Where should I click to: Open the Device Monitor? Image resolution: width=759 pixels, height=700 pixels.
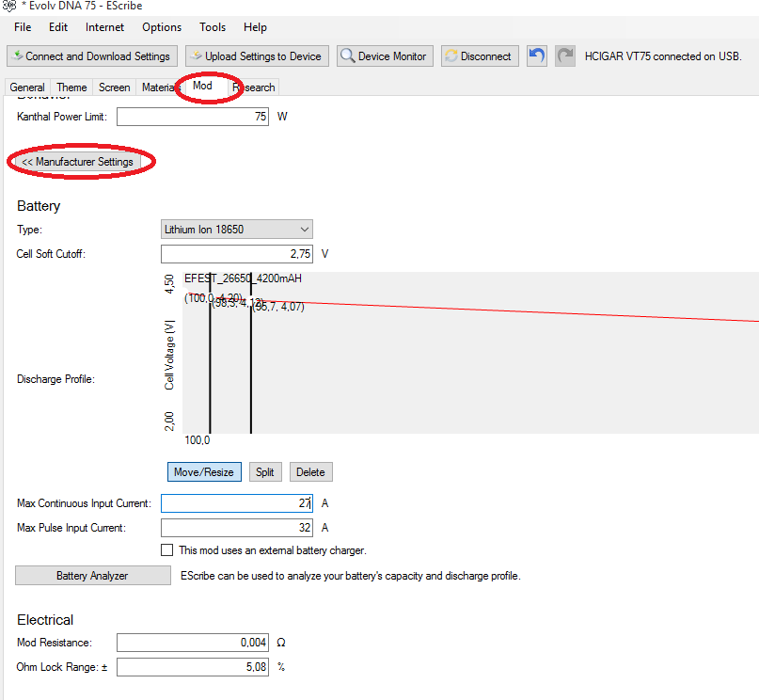click(385, 56)
